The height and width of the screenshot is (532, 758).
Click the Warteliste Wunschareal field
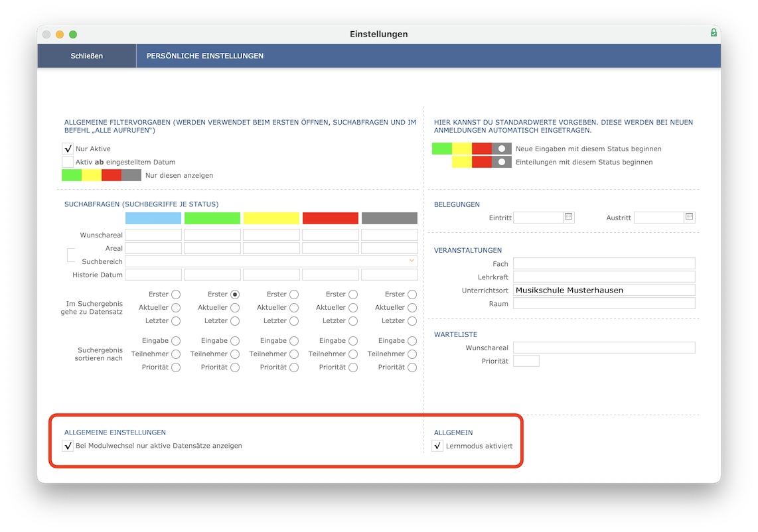tap(604, 348)
